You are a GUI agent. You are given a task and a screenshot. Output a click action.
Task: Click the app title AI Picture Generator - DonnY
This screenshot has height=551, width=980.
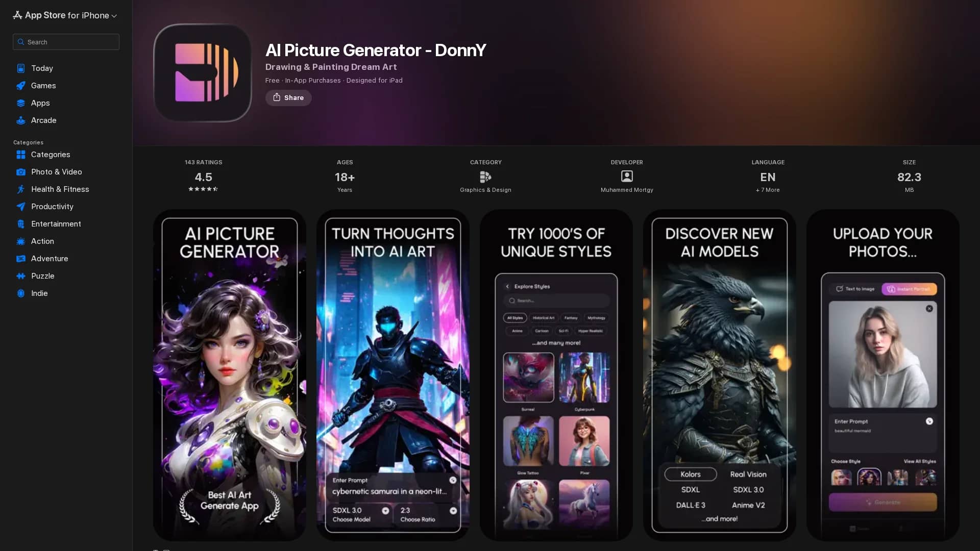376,50
